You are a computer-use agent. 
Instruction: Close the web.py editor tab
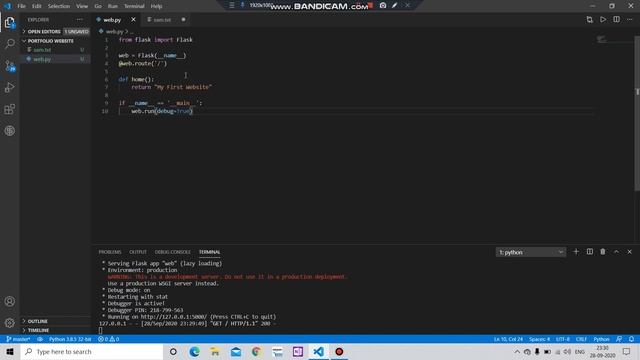click(x=133, y=20)
